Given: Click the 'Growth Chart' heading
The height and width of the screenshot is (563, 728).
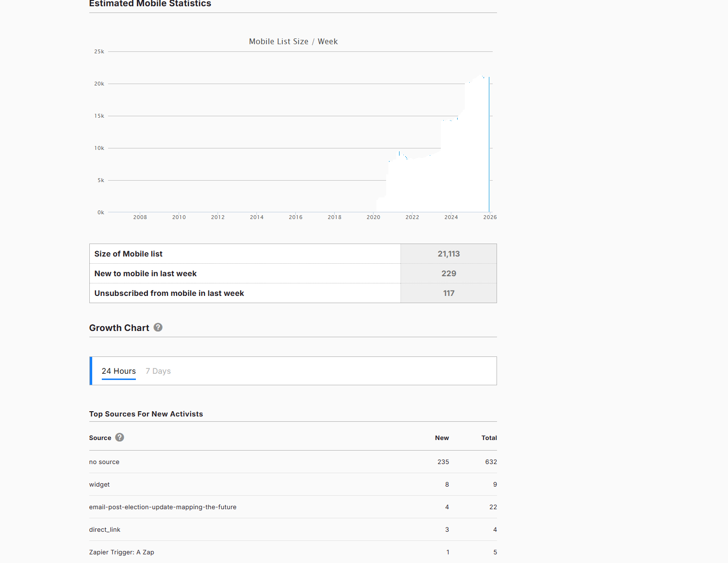Looking at the screenshot, I should click(119, 328).
